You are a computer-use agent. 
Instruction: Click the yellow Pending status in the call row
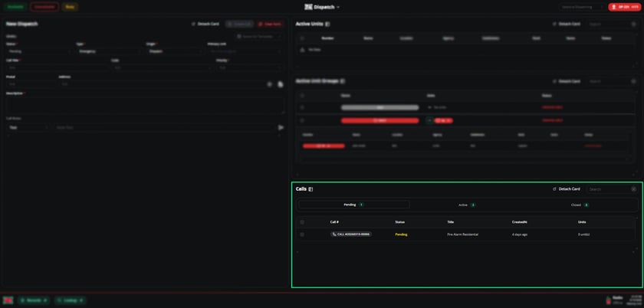coord(401,234)
